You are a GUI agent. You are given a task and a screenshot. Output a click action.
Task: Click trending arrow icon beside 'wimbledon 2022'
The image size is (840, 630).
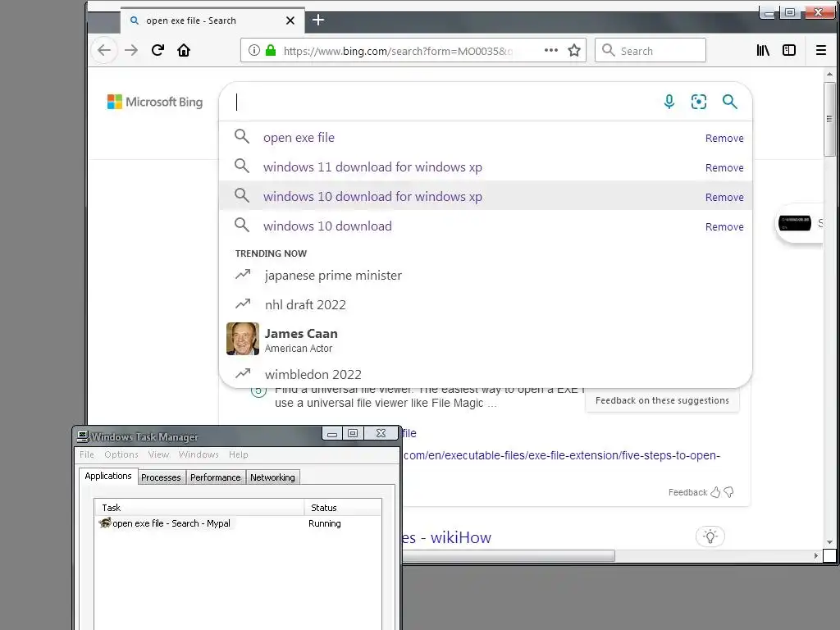click(243, 373)
